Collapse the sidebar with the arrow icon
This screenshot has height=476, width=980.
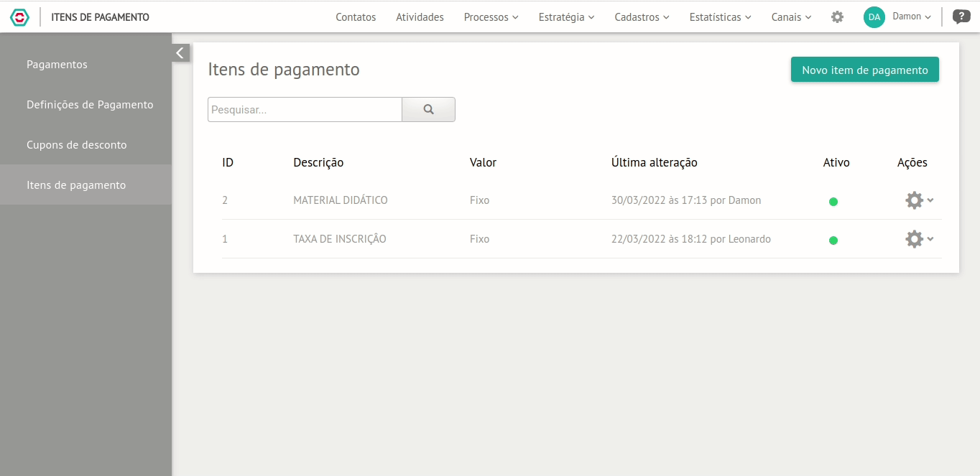click(180, 53)
